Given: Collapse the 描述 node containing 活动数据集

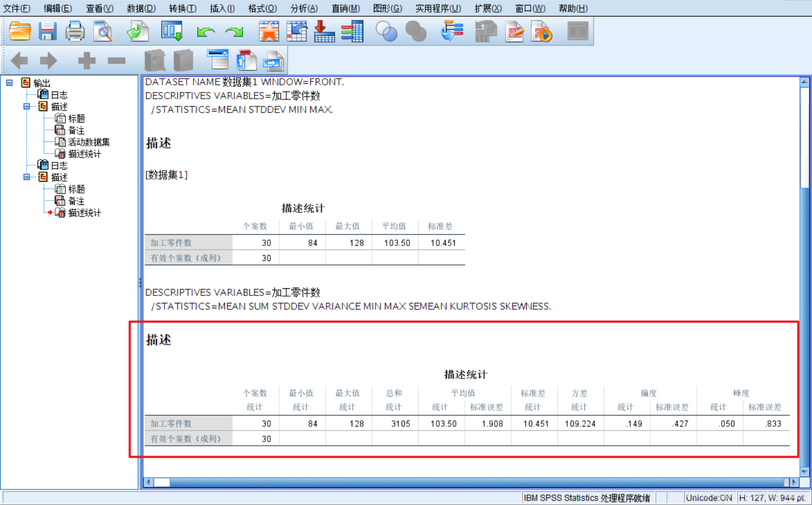Looking at the screenshot, I should point(27,106).
